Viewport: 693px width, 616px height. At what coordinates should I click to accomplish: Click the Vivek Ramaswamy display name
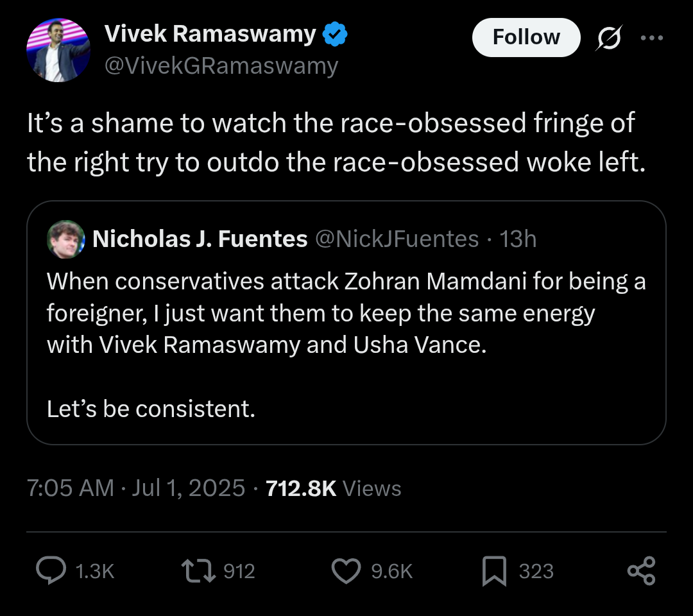point(210,33)
